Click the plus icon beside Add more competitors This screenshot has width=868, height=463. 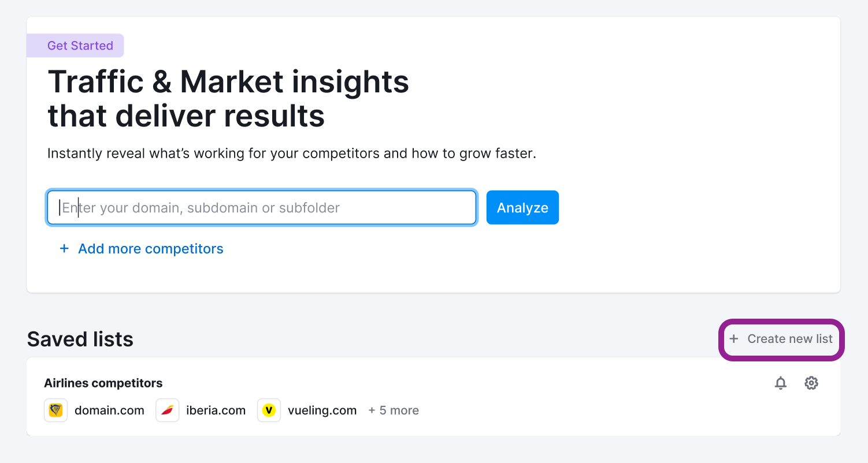(x=64, y=248)
